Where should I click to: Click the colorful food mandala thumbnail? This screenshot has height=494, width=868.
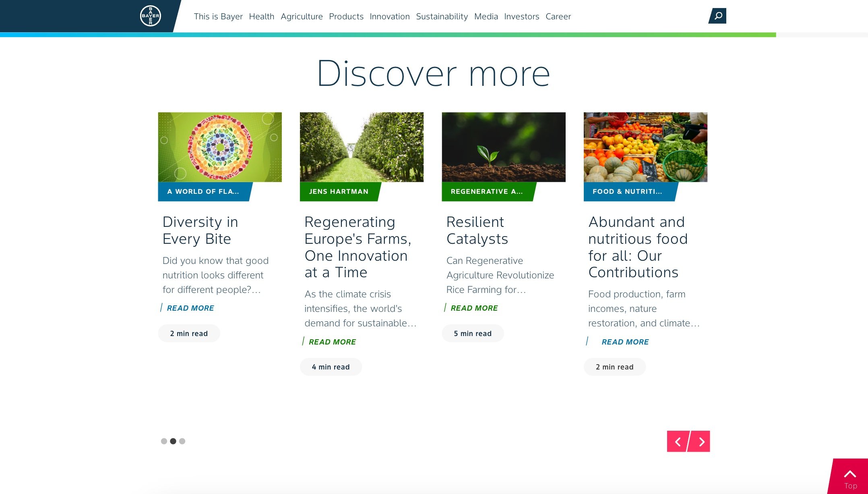click(x=220, y=147)
